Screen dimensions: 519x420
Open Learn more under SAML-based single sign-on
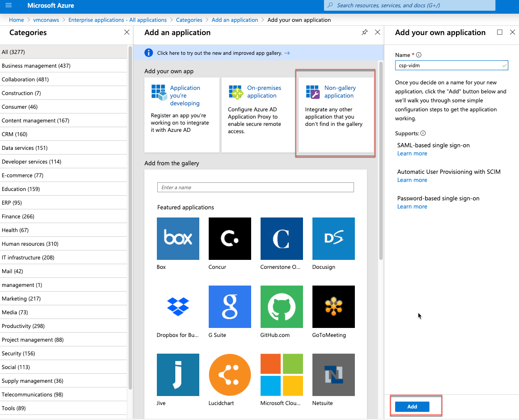[412, 154]
